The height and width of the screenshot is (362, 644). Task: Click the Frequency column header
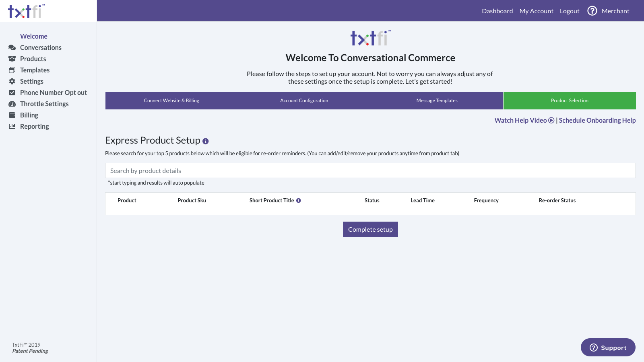486,200
